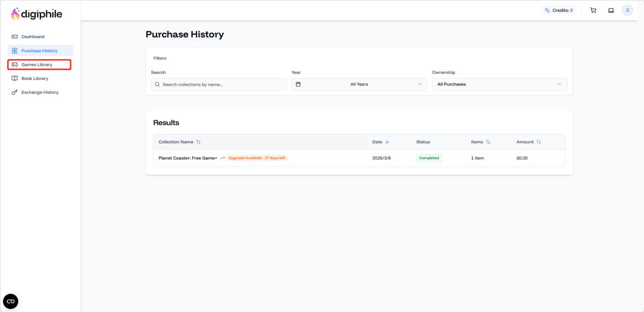This screenshot has height=312, width=644.
Task: Open the All Purchases ownership dropdown
Action: (x=499, y=84)
